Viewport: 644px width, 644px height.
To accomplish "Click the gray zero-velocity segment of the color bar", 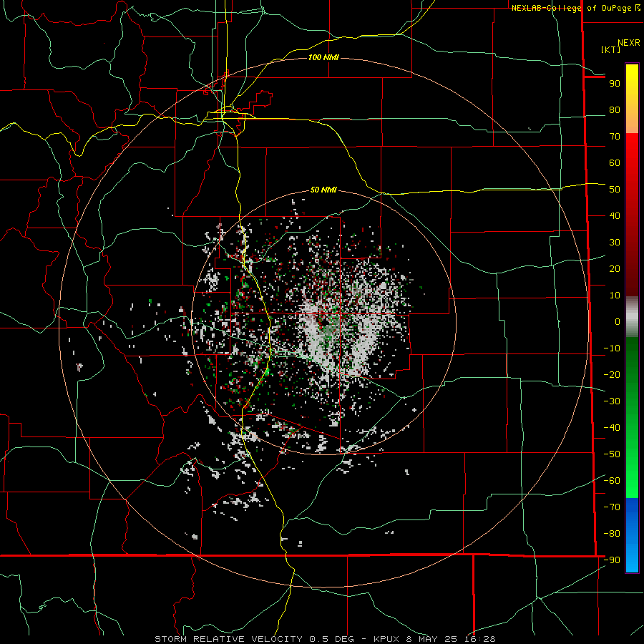I will pyautogui.click(x=632, y=316).
